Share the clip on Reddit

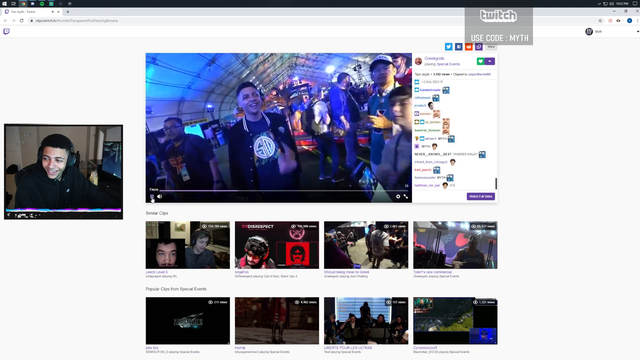[x=469, y=47]
